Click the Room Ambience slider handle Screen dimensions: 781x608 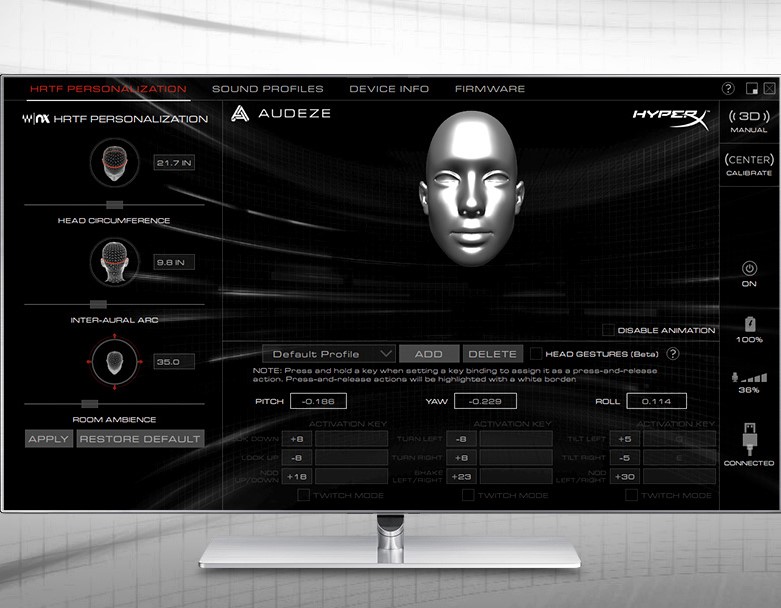(x=90, y=404)
